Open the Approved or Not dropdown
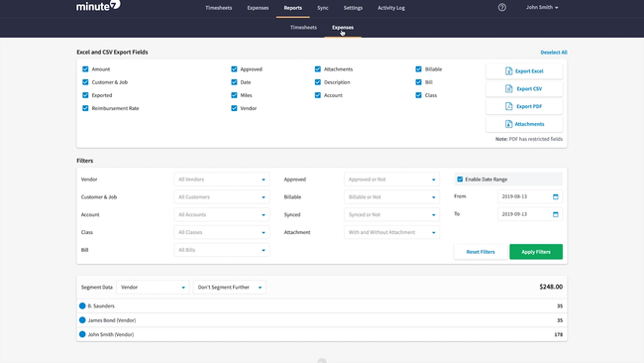The height and width of the screenshot is (363, 644). 391,180
